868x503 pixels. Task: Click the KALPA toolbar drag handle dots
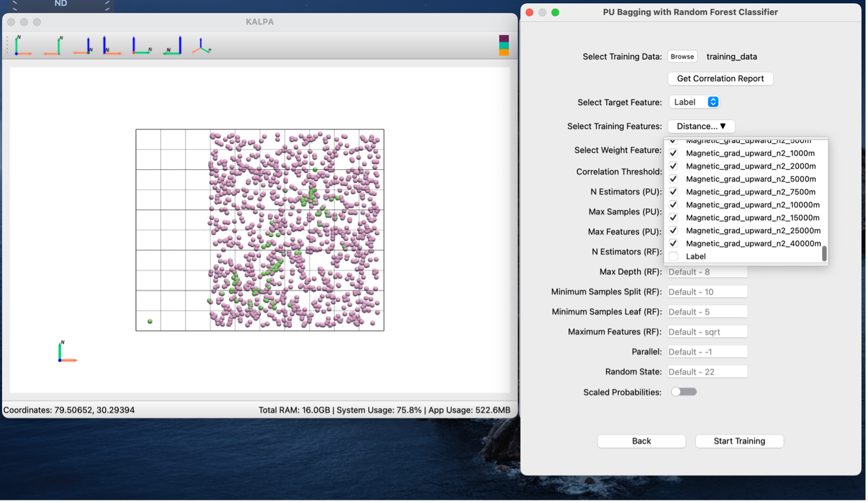coord(8,46)
